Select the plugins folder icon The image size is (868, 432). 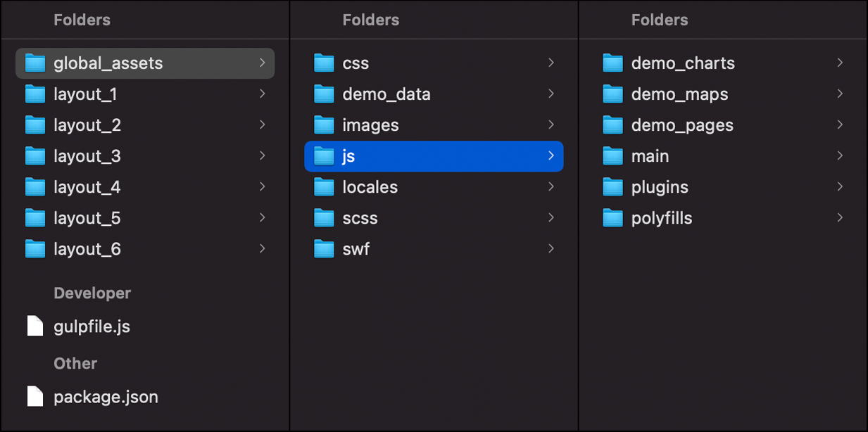pos(613,187)
